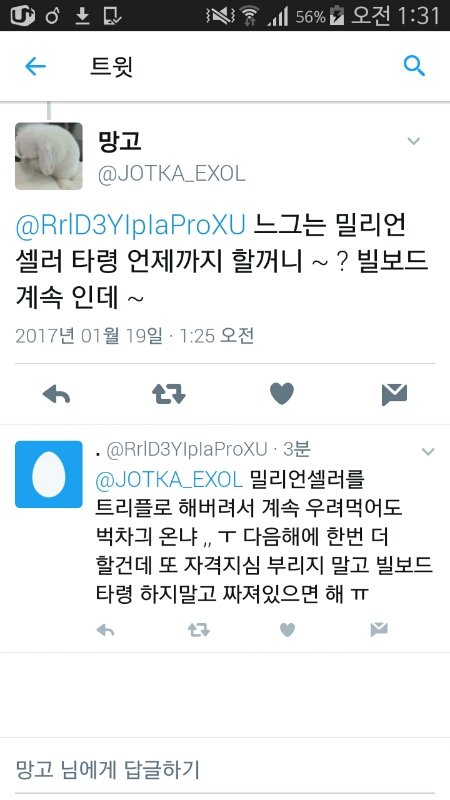This screenshot has width=450, height=800.
Task: Tap the @JOTKA_EXOL mention in the reply
Action: [x=169, y=480]
